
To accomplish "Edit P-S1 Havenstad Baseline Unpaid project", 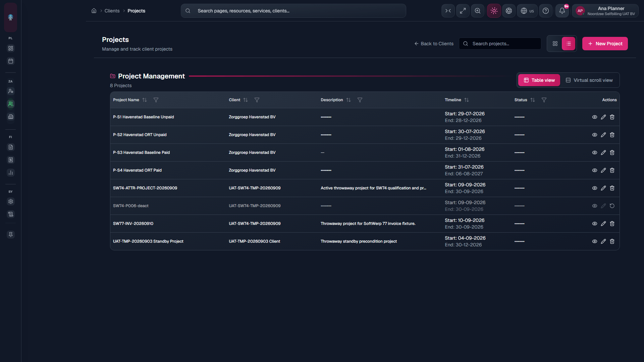I will (603, 117).
